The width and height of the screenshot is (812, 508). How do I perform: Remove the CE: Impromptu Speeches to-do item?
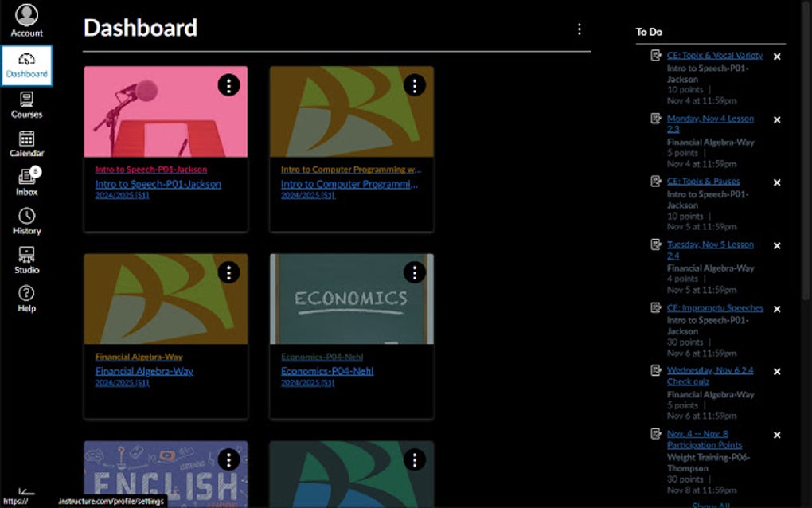pos(776,308)
